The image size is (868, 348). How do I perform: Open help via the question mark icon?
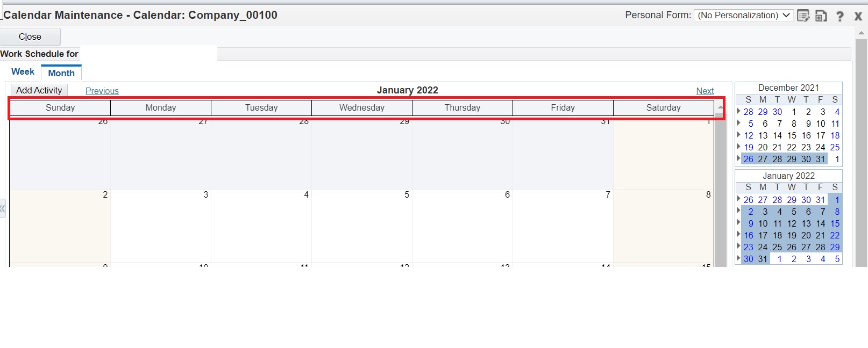point(839,16)
